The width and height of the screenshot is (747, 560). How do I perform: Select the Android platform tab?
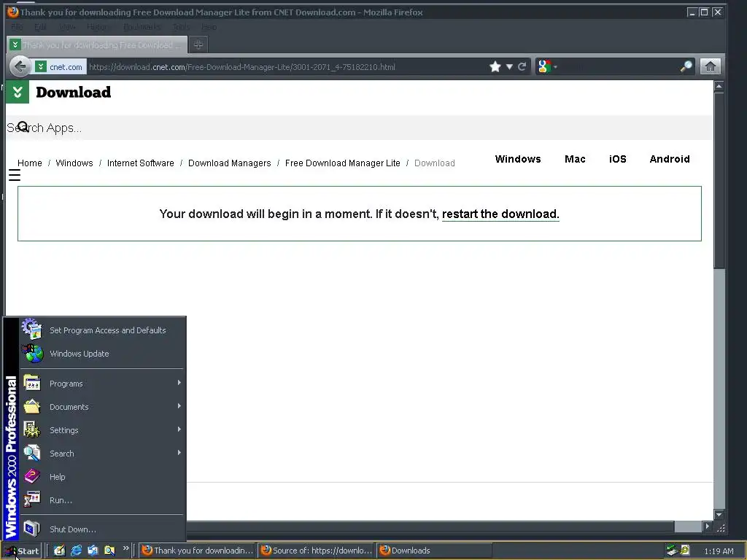coord(670,159)
